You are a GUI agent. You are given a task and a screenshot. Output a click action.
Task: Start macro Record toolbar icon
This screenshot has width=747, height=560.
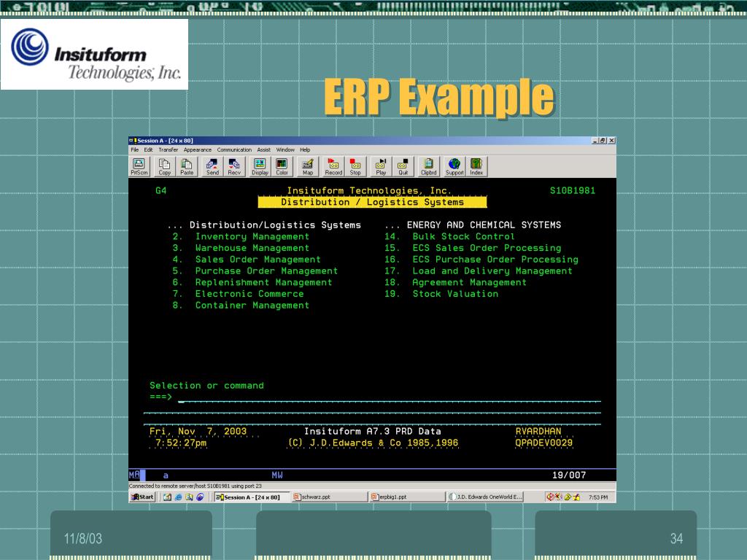pyautogui.click(x=333, y=167)
